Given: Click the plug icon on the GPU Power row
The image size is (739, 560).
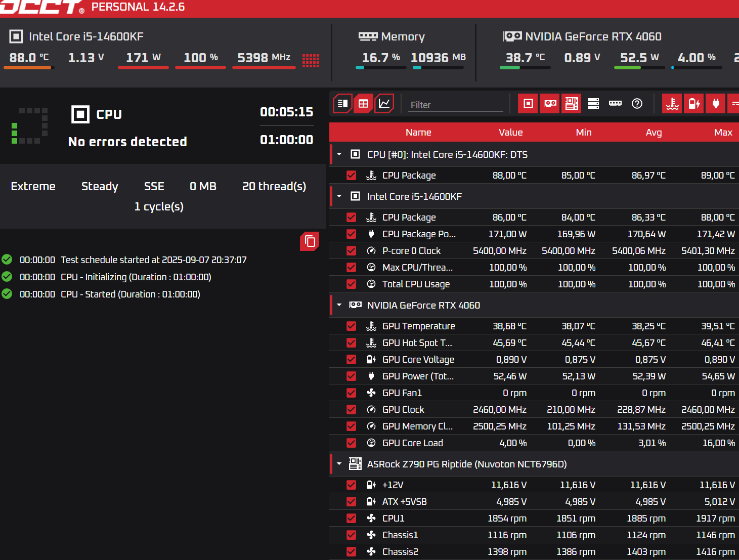Looking at the screenshot, I should (371, 376).
